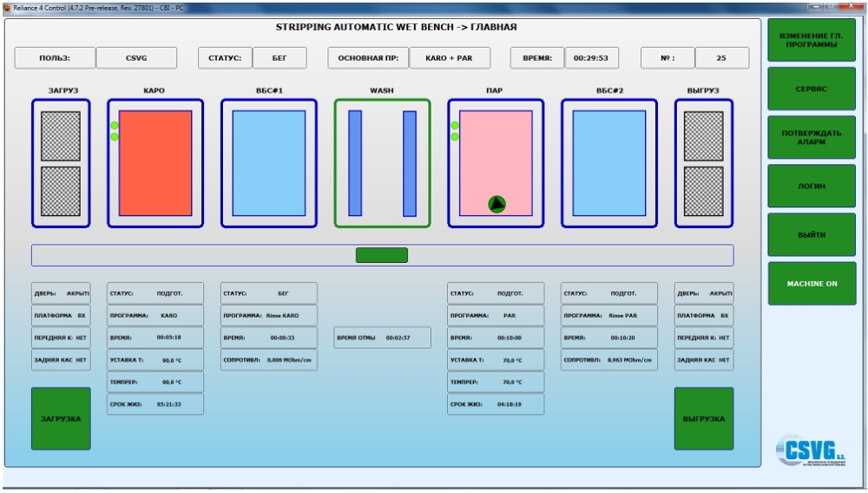
Task: Click the ОСНОВНАЯ ПР KARO + PAR field
Action: coord(450,58)
